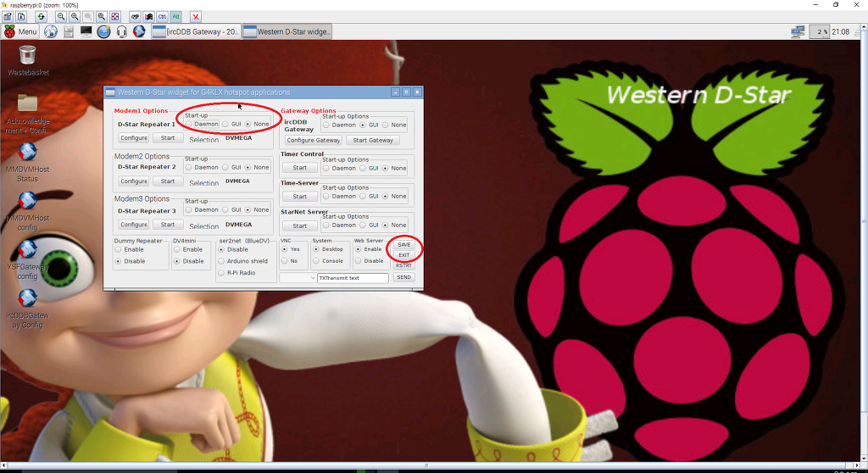Start D-Star Repeater 2
This screenshot has height=473, width=868.
pyautogui.click(x=168, y=181)
